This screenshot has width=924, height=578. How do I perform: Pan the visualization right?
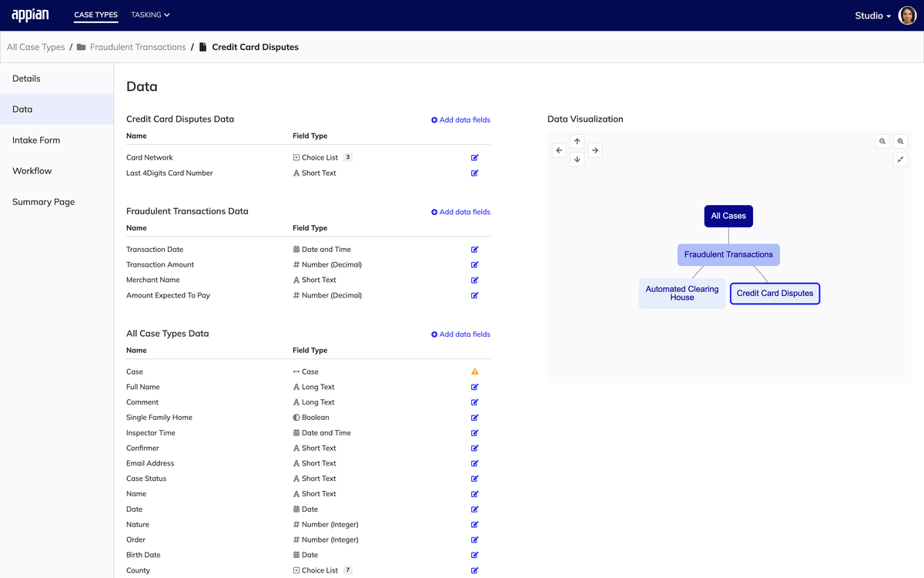click(594, 150)
